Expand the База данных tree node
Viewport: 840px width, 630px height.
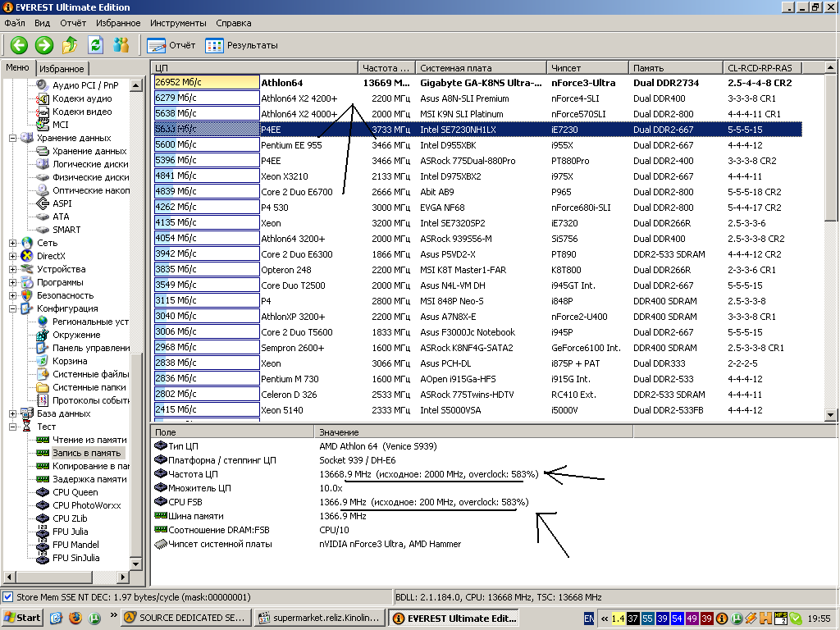point(12,413)
